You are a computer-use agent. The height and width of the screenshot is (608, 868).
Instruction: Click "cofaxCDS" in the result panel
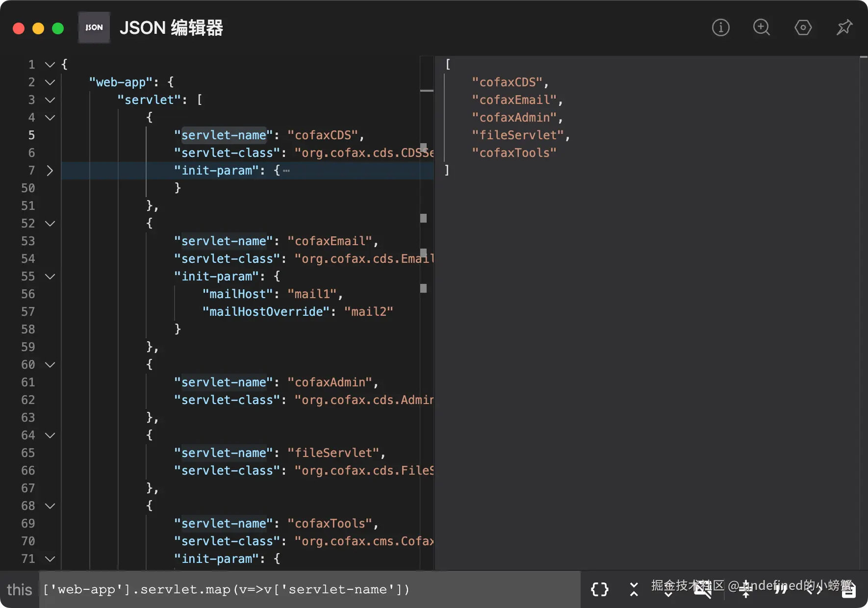[508, 82]
